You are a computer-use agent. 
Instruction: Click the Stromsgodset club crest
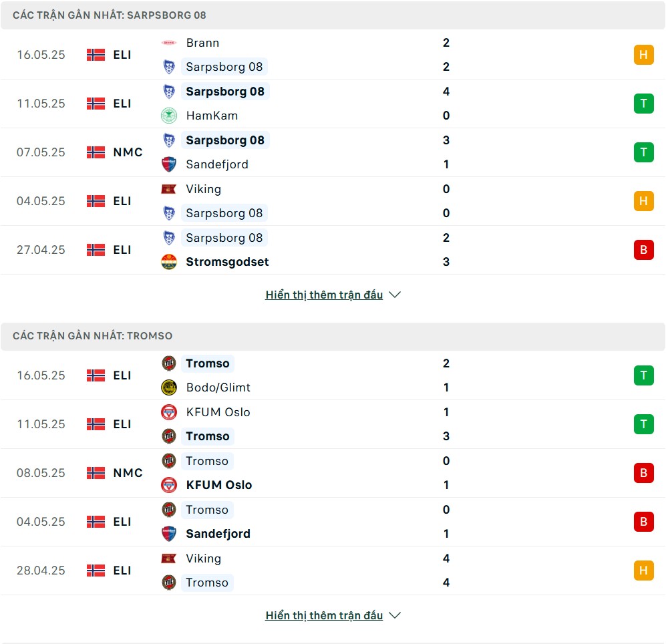point(168,262)
